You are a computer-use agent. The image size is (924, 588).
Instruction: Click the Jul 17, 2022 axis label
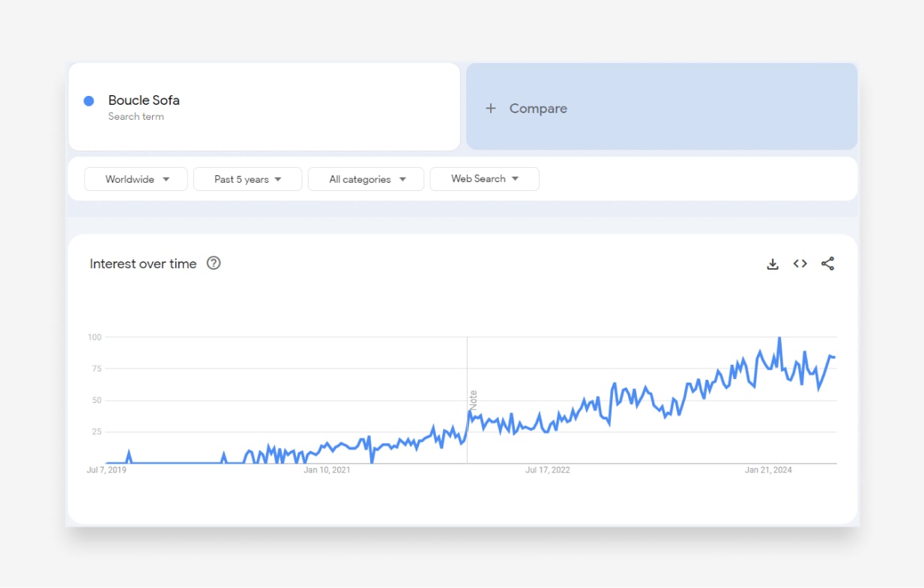tap(548, 470)
